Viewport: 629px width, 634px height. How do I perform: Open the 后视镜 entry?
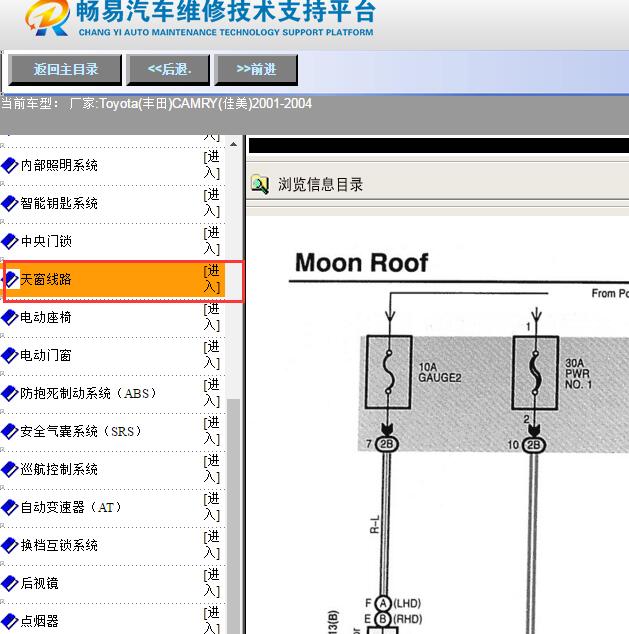(40, 583)
